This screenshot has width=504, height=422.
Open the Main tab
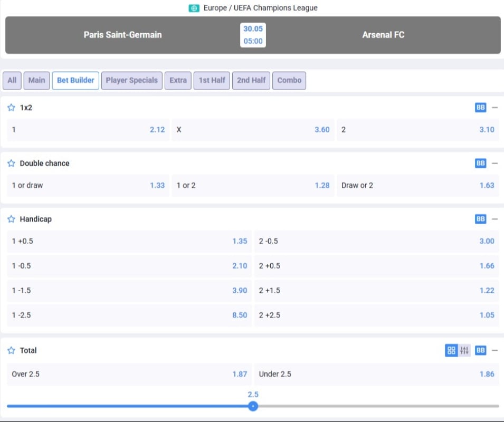pyautogui.click(x=36, y=80)
